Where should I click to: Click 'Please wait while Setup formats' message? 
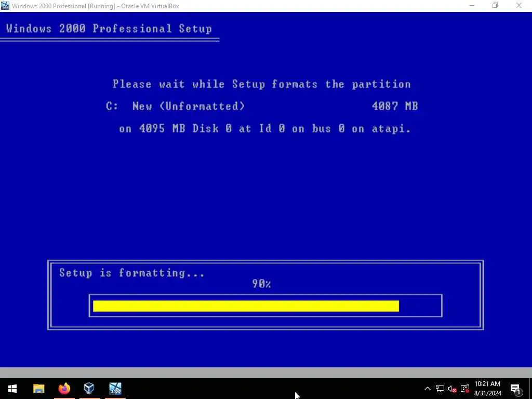click(262, 84)
